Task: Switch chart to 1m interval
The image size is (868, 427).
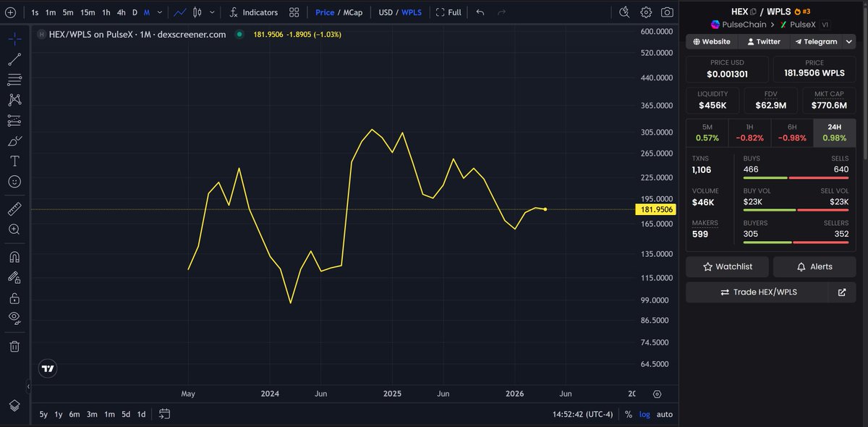Action: tap(51, 12)
